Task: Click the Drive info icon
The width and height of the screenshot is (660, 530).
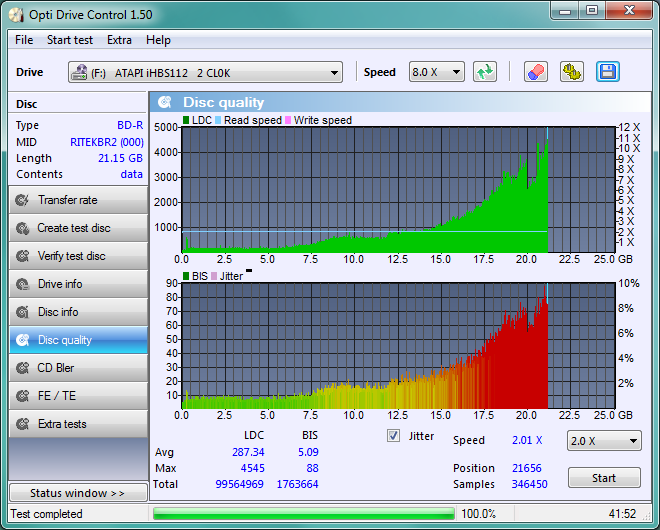Action: pos(22,284)
